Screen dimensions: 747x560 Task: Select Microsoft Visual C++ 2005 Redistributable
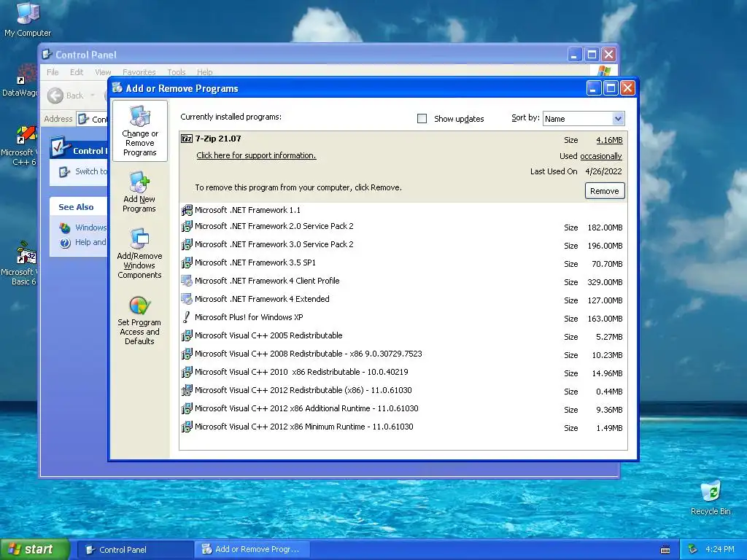[x=403, y=335]
